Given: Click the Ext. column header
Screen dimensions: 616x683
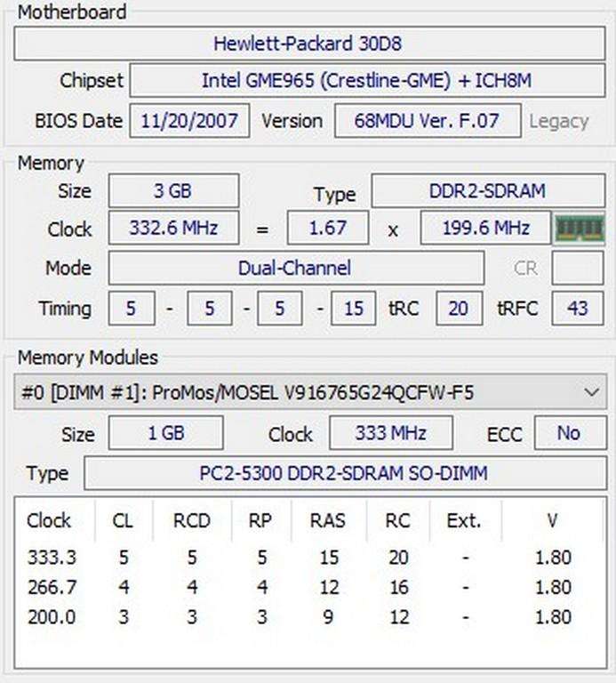Looking at the screenshot, I should [x=464, y=520].
